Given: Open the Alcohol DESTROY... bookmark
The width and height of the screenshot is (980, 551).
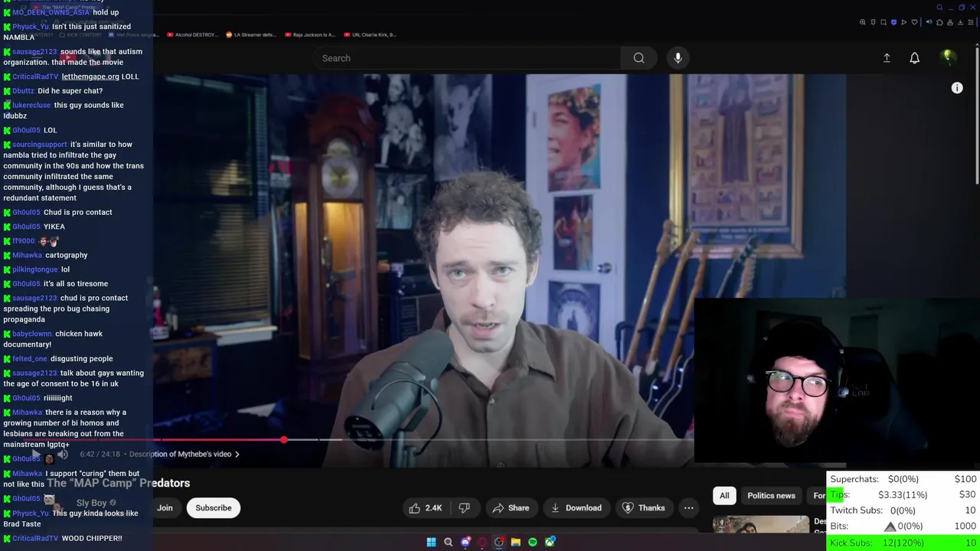Looking at the screenshot, I should [x=191, y=34].
